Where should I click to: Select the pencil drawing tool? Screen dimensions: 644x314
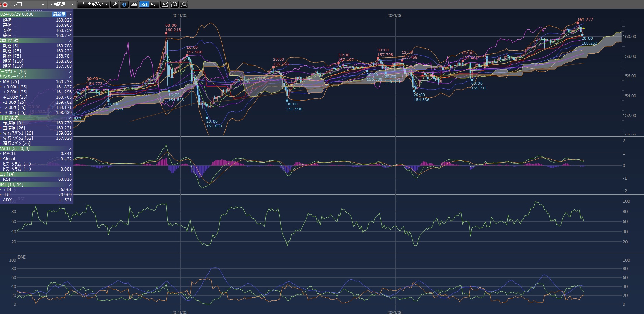point(115,4)
